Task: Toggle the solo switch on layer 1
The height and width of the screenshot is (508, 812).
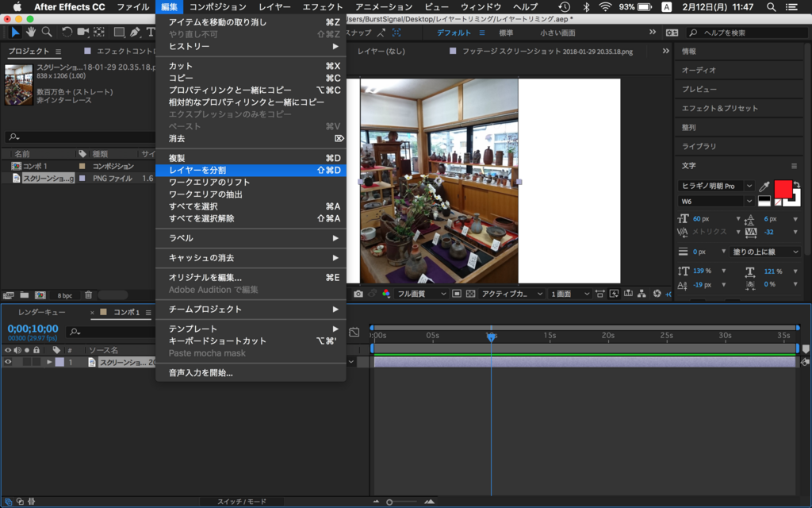Action: pyautogui.click(x=27, y=362)
